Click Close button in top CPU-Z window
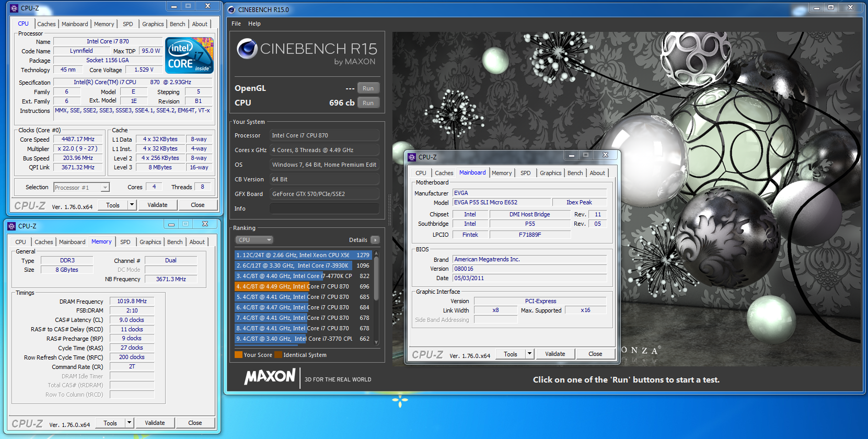This screenshot has width=868, height=439. 198,205
